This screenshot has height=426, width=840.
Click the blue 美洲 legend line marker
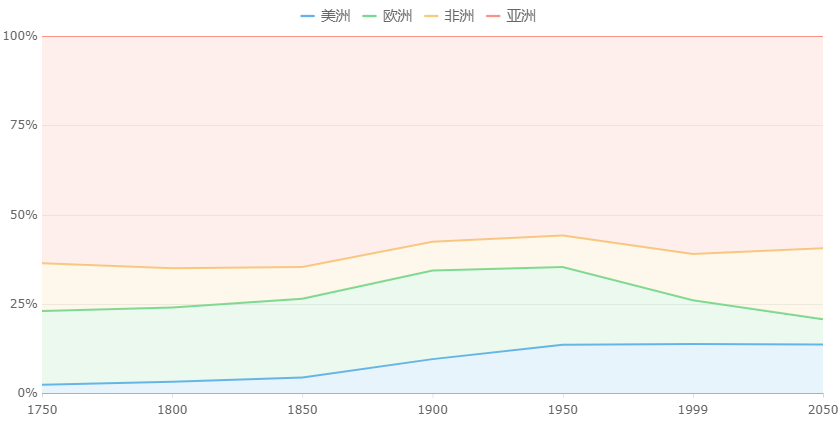click(x=307, y=16)
